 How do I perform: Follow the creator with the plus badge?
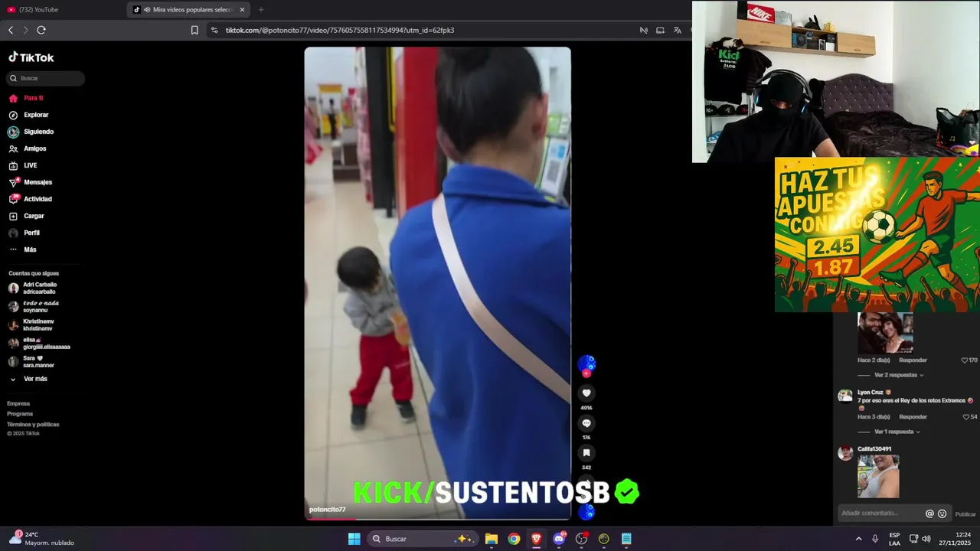[x=586, y=373]
